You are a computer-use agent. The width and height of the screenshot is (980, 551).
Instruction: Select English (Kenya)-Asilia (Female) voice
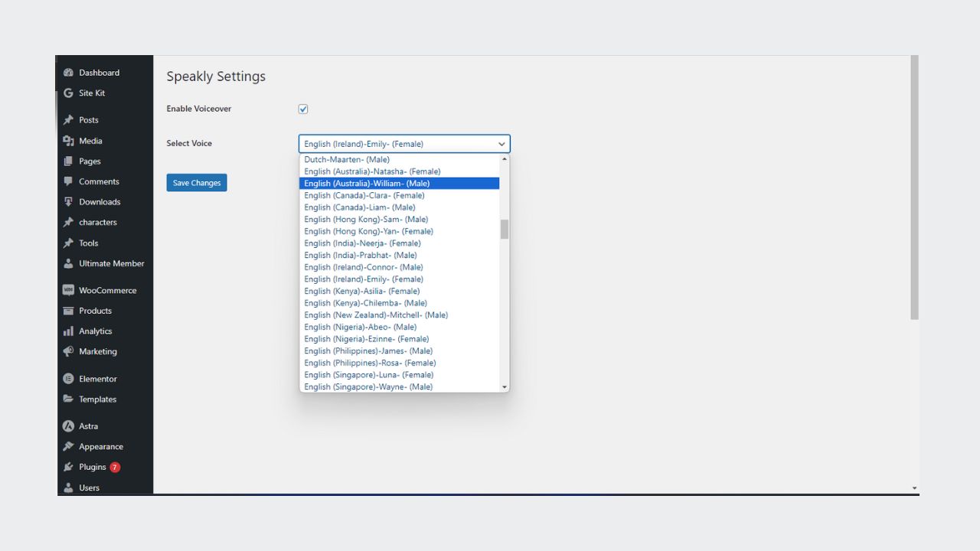399,292
